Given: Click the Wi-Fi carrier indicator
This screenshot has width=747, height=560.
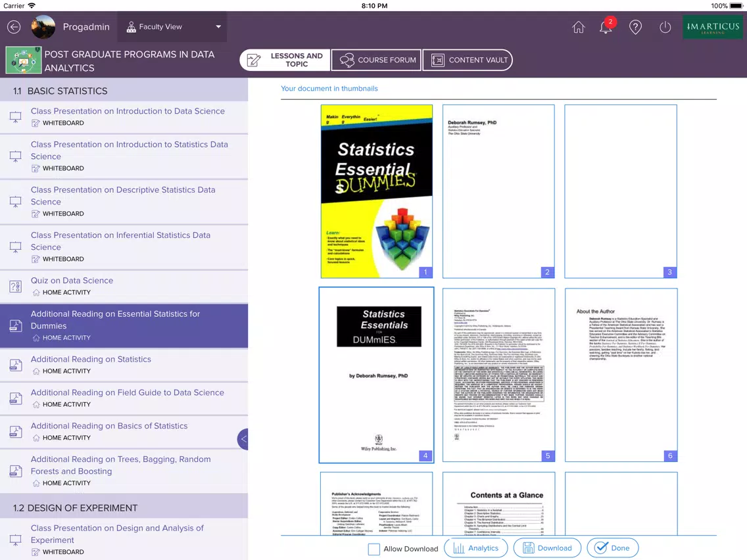Looking at the screenshot, I should click(32, 6).
